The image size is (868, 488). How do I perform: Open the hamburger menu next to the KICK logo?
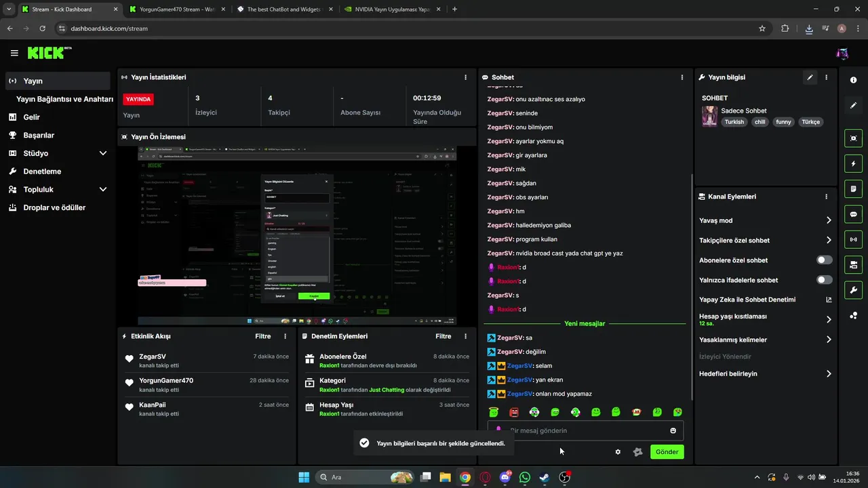(x=14, y=53)
